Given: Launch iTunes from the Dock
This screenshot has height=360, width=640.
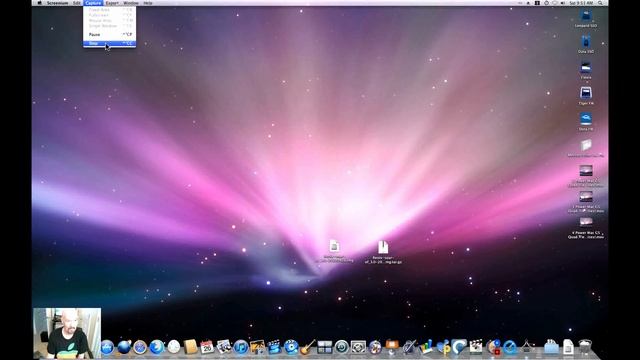Looking at the screenshot, I should coord(241,347).
